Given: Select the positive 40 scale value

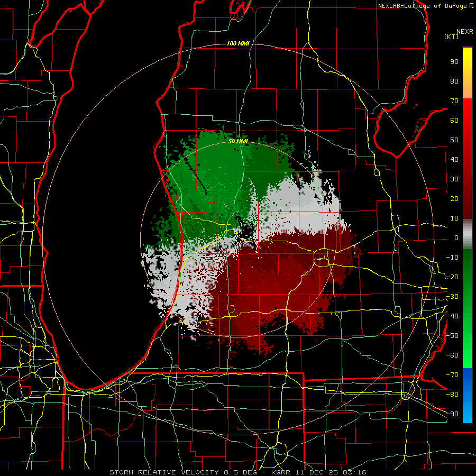Looking at the screenshot, I should coord(454,160).
